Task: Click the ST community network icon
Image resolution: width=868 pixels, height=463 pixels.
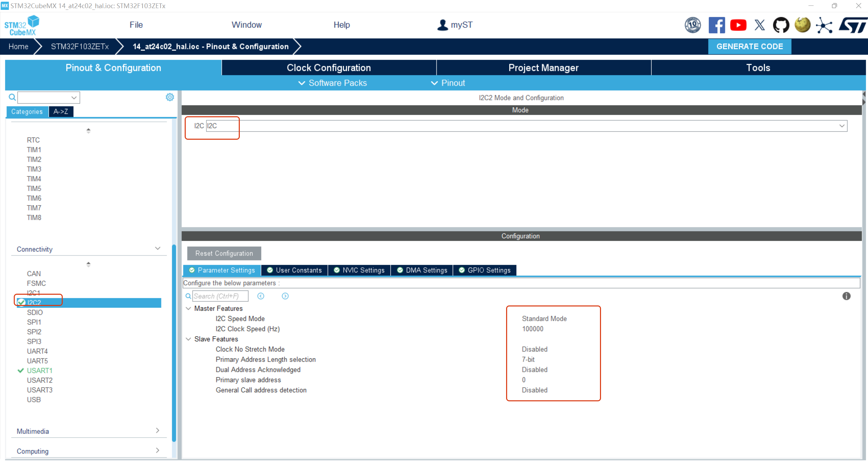Action: (x=824, y=25)
